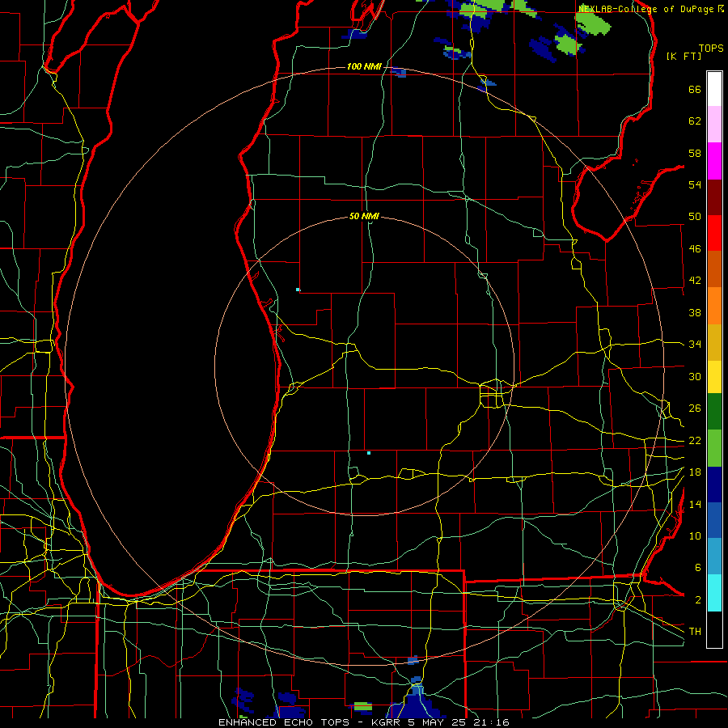Click the light pink legend swatch

coord(714,125)
